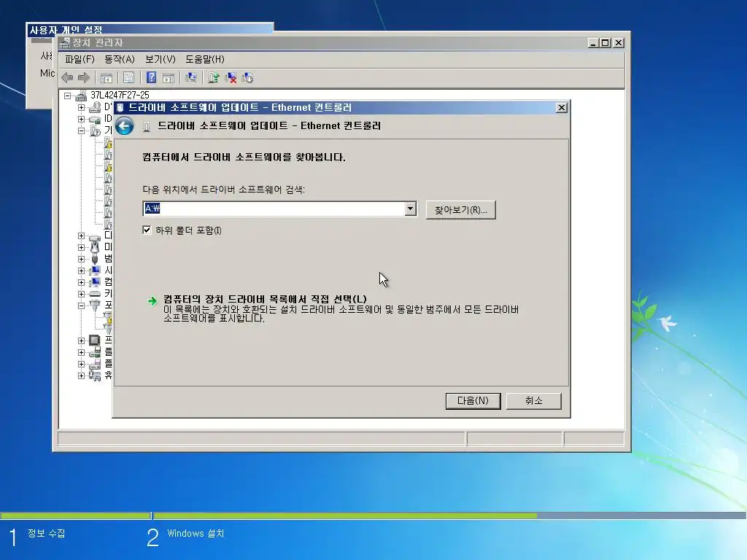Expand the mouse category node
The width and height of the screenshot is (747, 560).
coord(82,248)
